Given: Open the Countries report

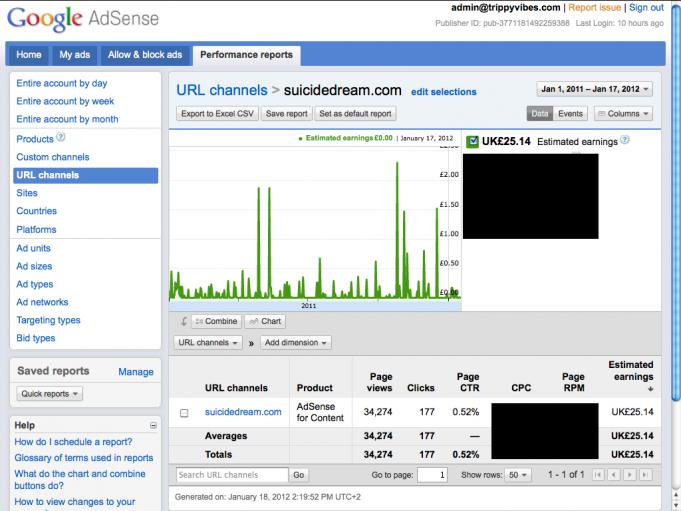Looking at the screenshot, I should click(x=36, y=211).
